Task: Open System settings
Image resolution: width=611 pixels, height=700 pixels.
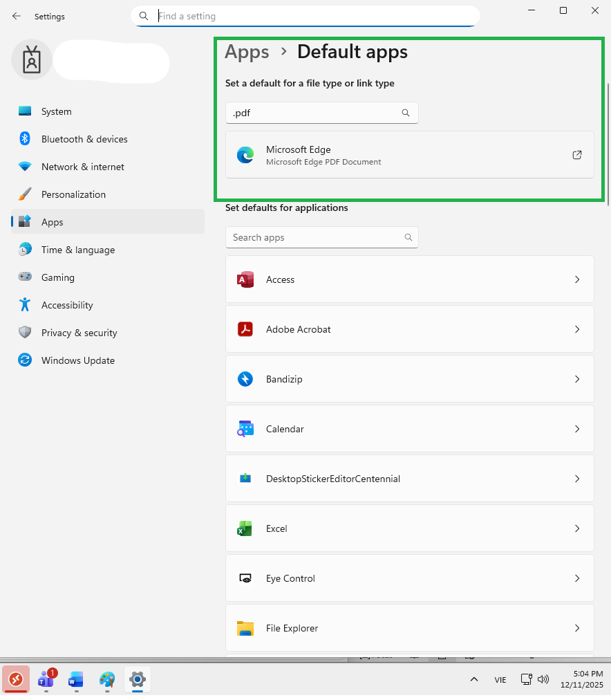Action: pyautogui.click(x=108, y=111)
